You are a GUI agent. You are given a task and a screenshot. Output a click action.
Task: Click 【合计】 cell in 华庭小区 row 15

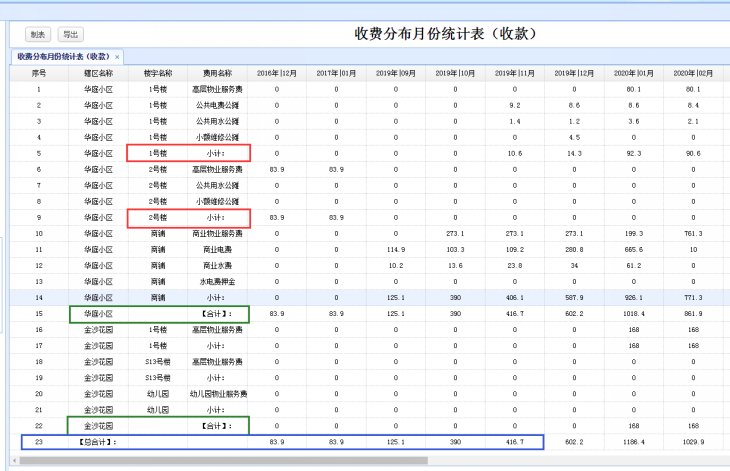tap(217, 314)
